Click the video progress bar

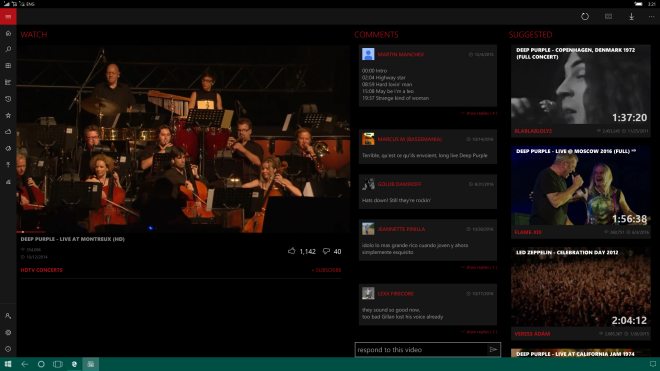click(183, 232)
